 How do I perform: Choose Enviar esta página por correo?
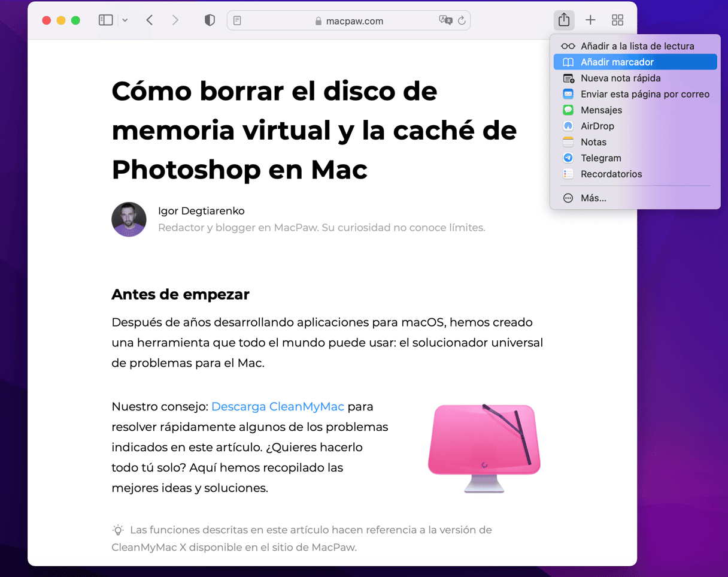[x=635, y=94]
